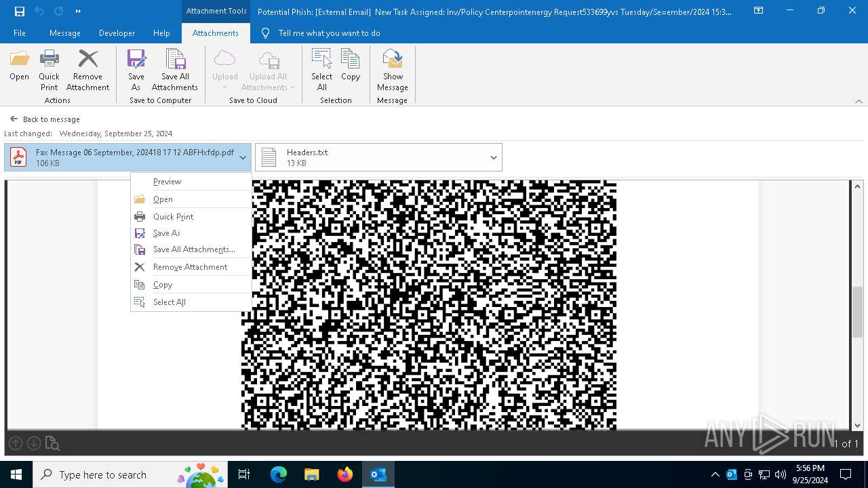Viewport: 868px width, 488px height.
Task: Launch Firefox from the taskbar
Action: coord(345,474)
